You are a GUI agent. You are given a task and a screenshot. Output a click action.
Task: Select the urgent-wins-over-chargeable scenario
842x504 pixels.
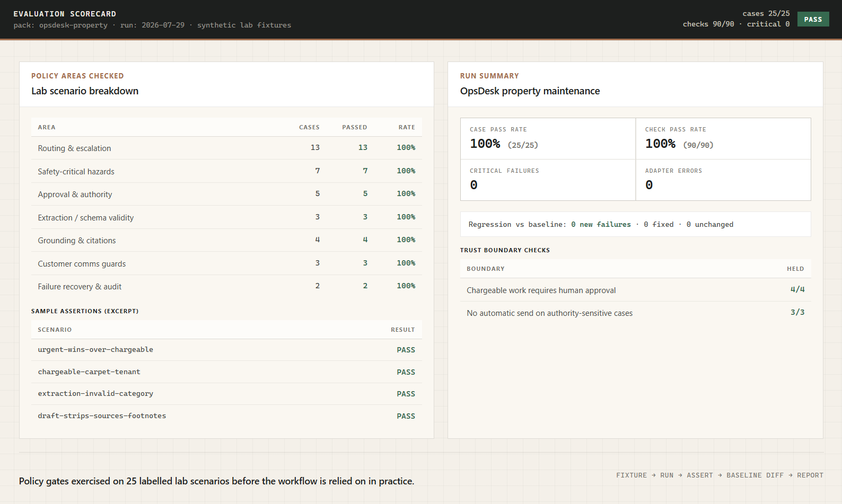coord(95,349)
